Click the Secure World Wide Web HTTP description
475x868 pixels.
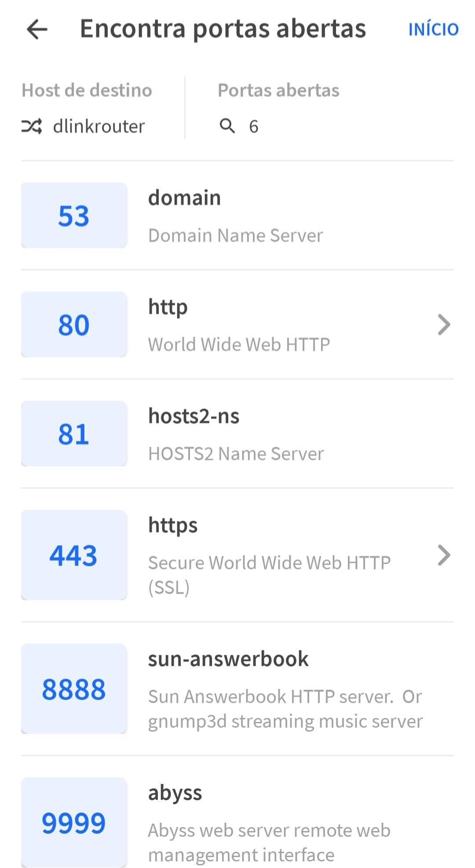coord(269,575)
